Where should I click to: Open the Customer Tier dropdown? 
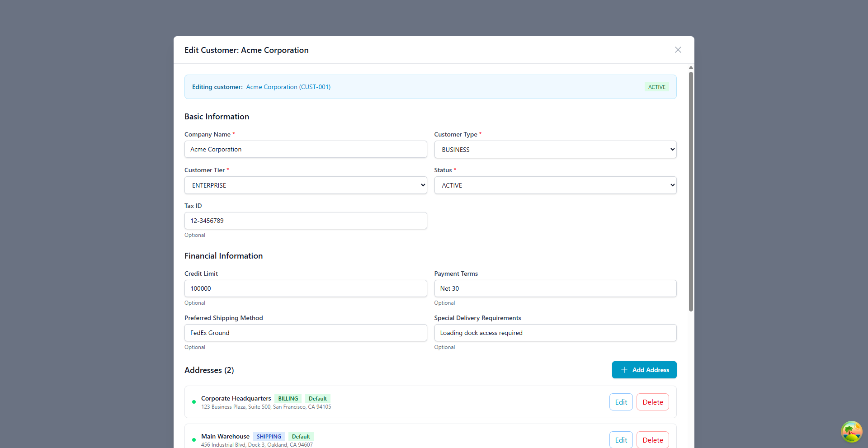[x=306, y=185]
